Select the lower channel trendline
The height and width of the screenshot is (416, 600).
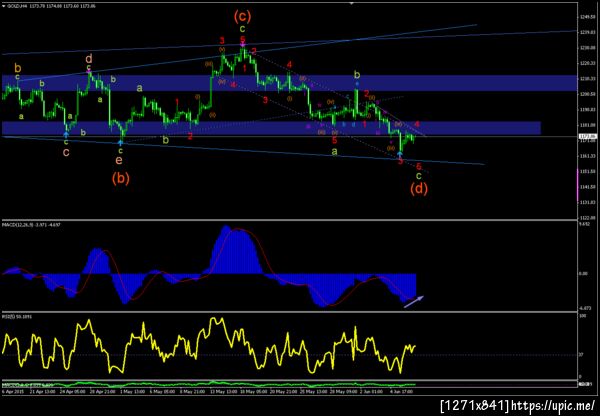pos(243,150)
